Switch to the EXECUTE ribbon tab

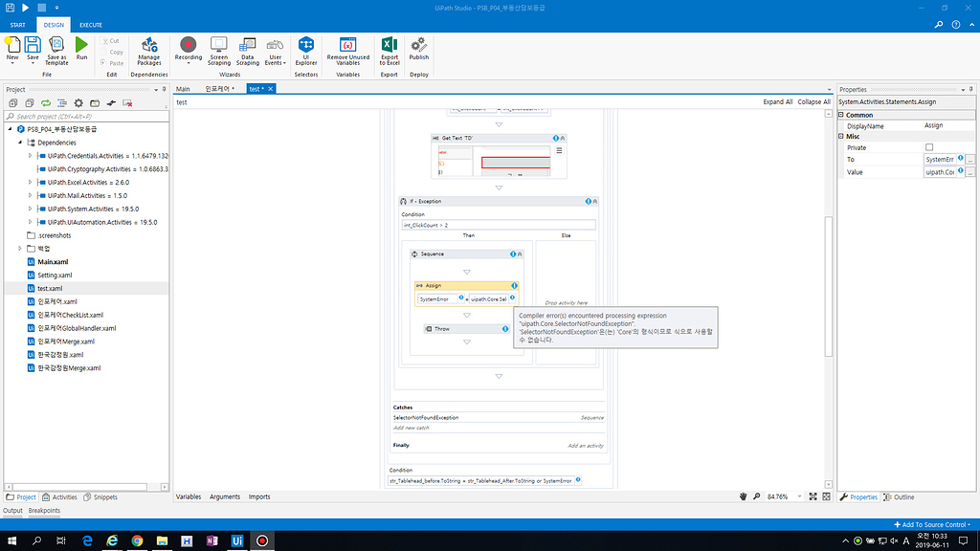point(90,25)
